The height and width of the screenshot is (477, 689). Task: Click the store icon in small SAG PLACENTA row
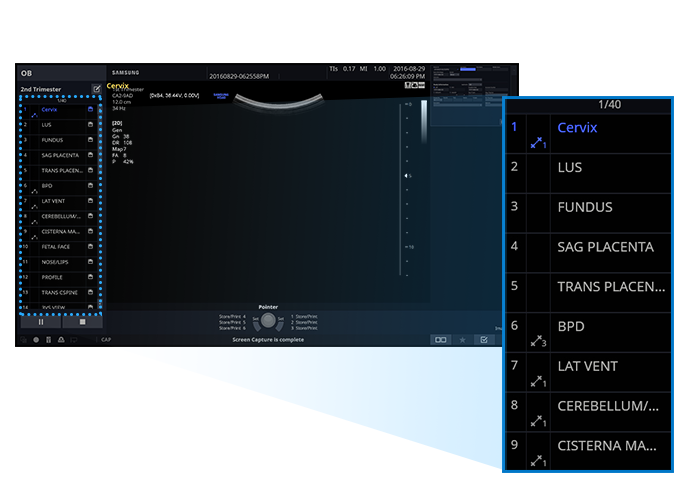(91, 155)
